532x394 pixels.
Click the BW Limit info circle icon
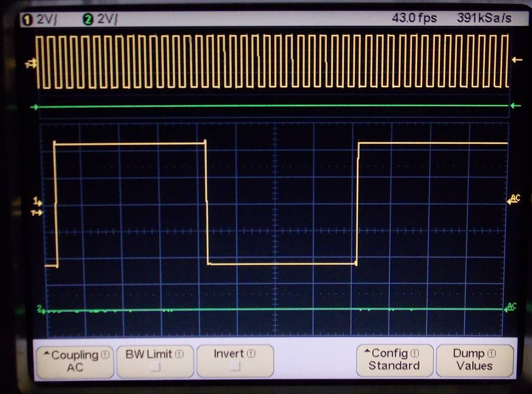[x=180, y=355]
